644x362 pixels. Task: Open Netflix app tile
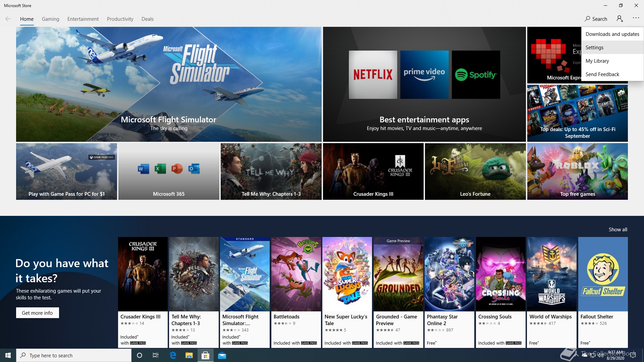coord(373,74)
